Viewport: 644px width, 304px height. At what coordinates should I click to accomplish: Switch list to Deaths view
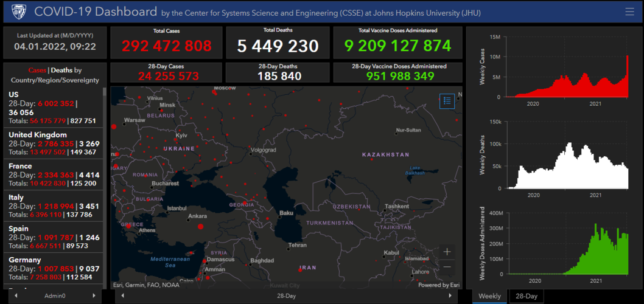[61, 71]
